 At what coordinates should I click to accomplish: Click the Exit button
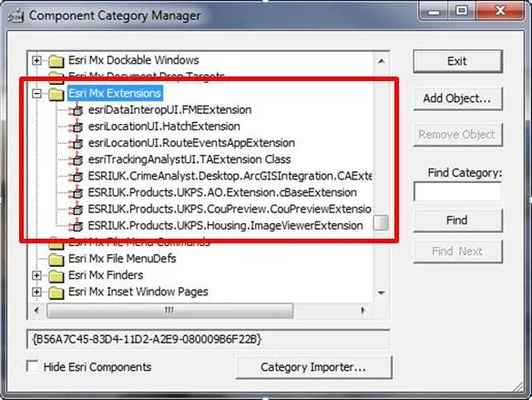coord(457,61)
